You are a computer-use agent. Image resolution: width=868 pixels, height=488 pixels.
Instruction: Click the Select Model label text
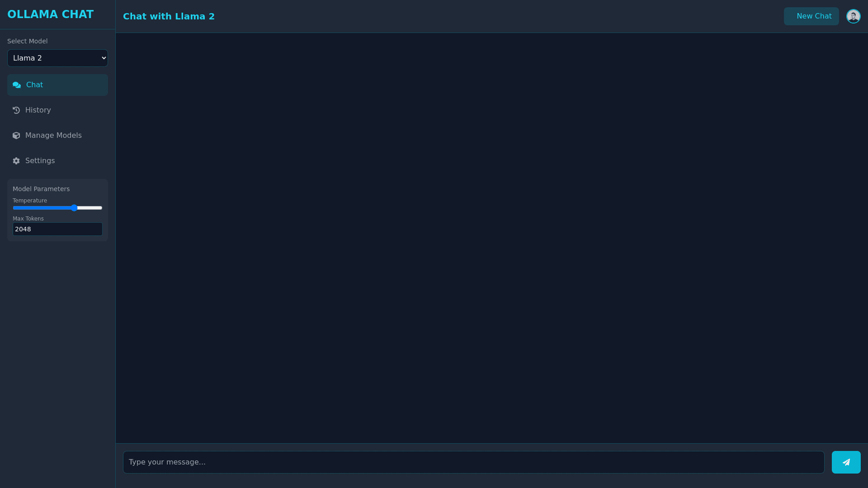(27, 41)
